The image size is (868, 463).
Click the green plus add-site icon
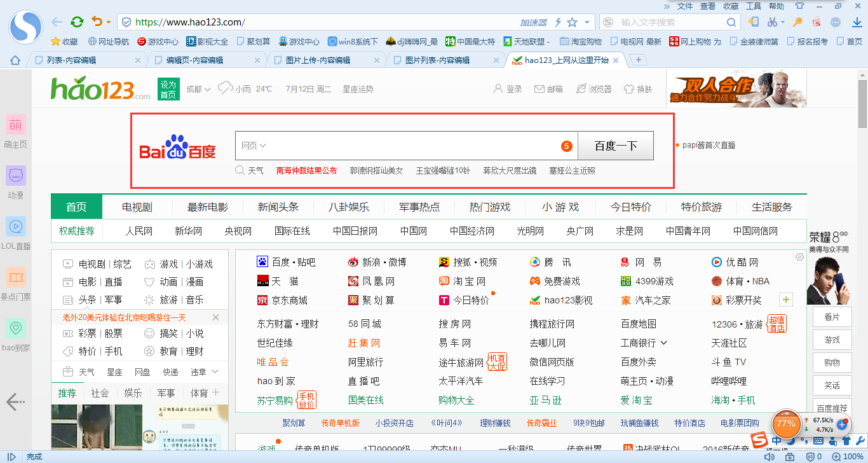point(787,300)
